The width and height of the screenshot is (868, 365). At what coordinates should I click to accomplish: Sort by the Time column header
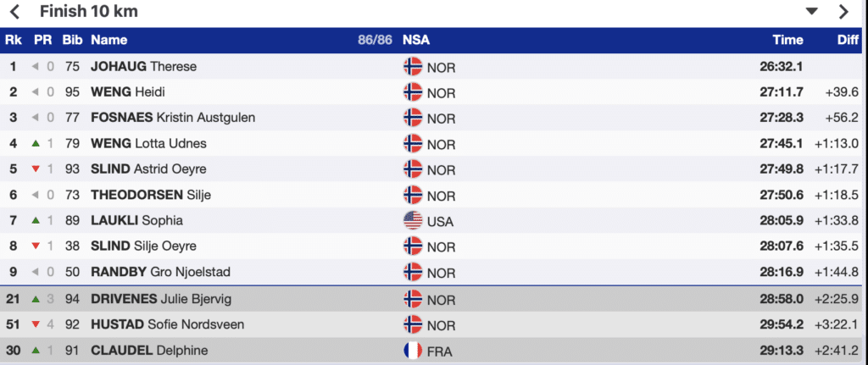[788, 40]
